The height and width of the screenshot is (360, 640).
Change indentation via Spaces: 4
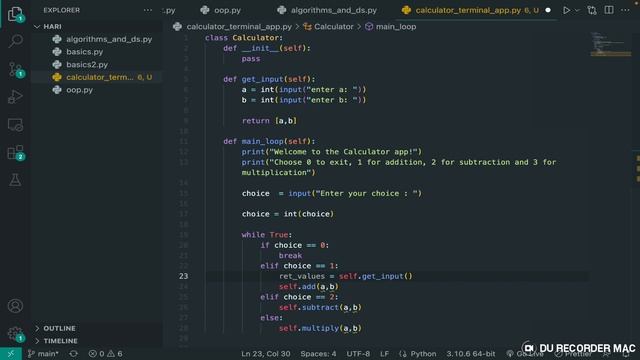pyautogui.click(x=318, y=353)
